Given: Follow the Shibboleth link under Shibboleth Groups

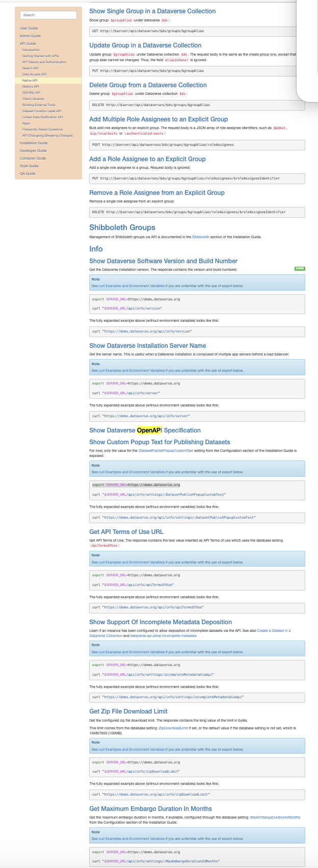Looking at the screenshot, I should 200,237.
